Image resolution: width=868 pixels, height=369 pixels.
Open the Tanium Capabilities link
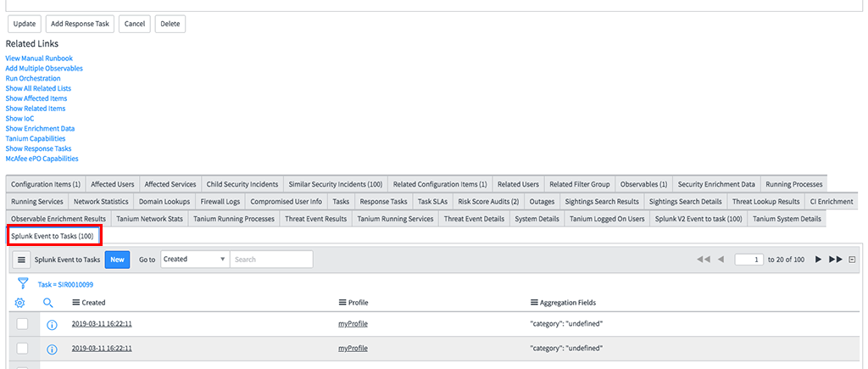(x=36, y=138)
